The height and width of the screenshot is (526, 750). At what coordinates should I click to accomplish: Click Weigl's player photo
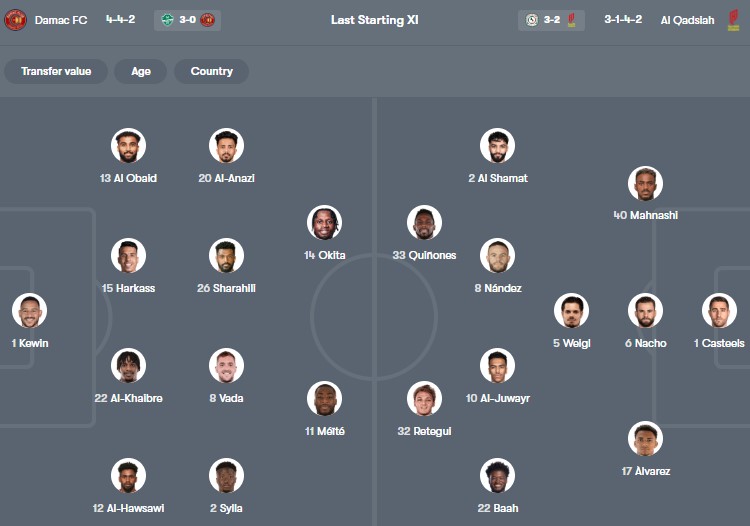(572, 311)
